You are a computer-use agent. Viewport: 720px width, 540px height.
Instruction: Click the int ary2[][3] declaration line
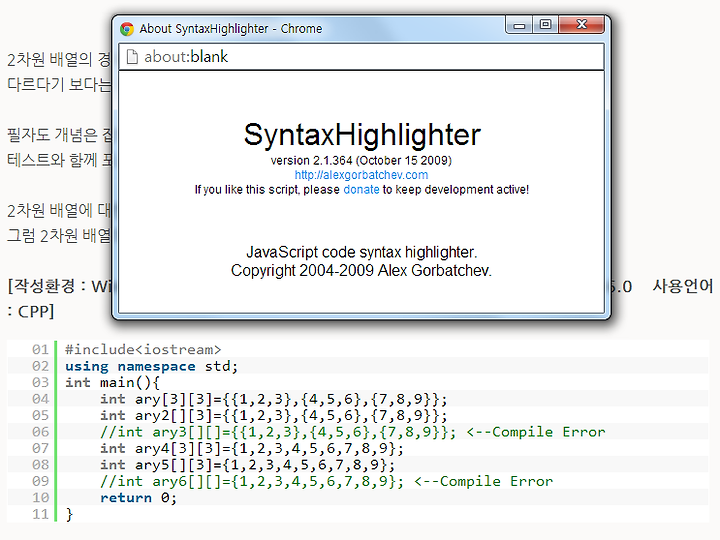coord(273,416)
